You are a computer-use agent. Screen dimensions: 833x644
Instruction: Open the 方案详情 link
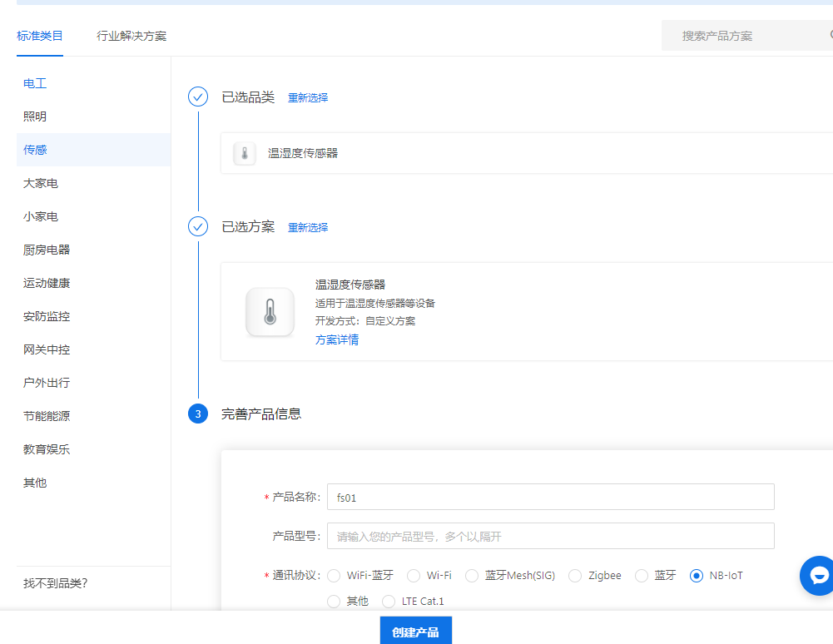pos(337,339)
